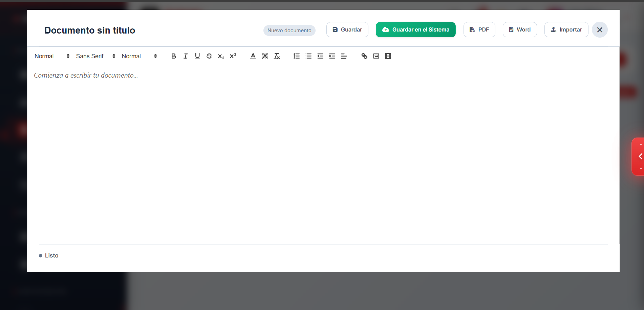This screenshot has width=644, height=310.
Task: Open the text background color picker
Action: 265,56
